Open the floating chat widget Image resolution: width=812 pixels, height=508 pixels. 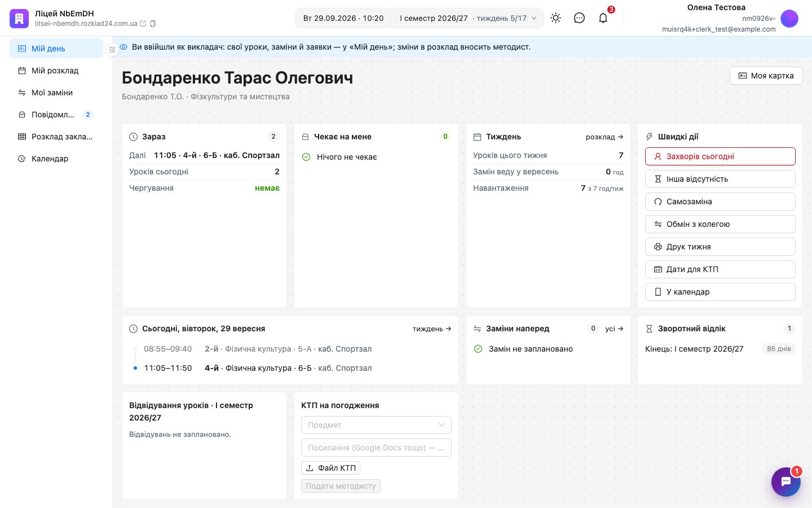coord(786,482)
